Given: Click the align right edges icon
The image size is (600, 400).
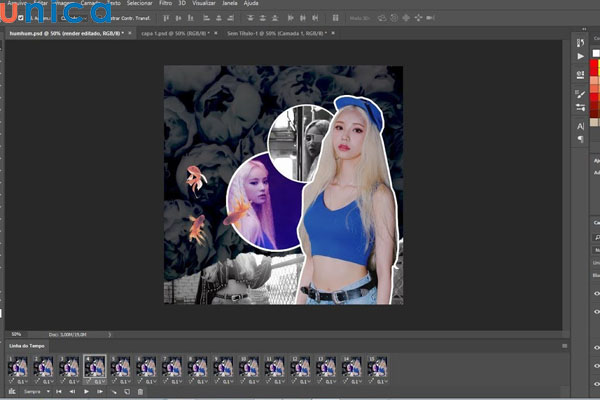Looking at the screenshot, I should [230, 18].
